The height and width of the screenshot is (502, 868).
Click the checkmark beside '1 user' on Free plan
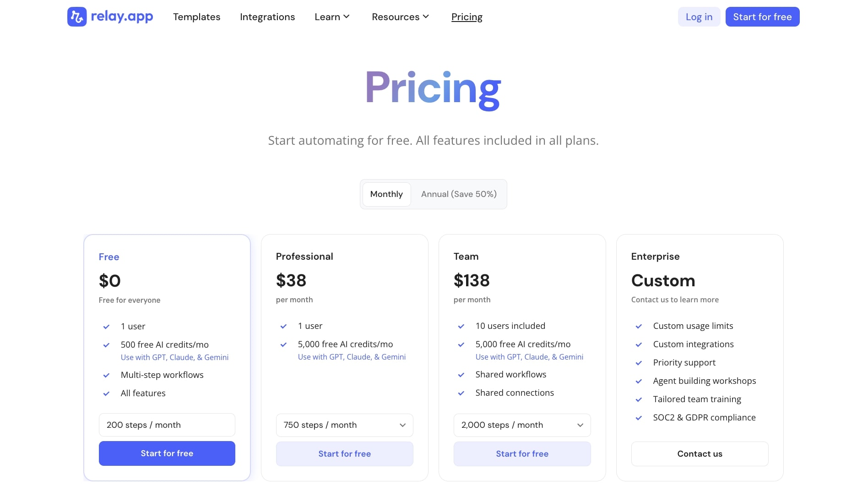click(x=107, y=326)
